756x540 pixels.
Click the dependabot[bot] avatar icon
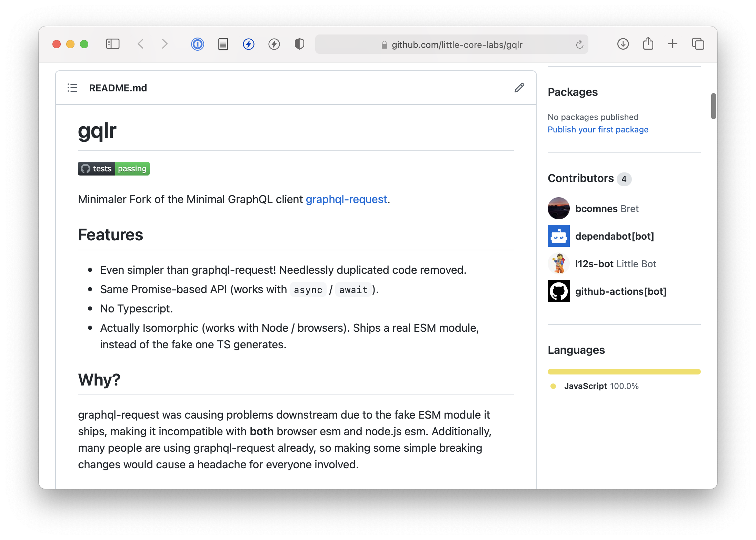[x=559, y=236]
